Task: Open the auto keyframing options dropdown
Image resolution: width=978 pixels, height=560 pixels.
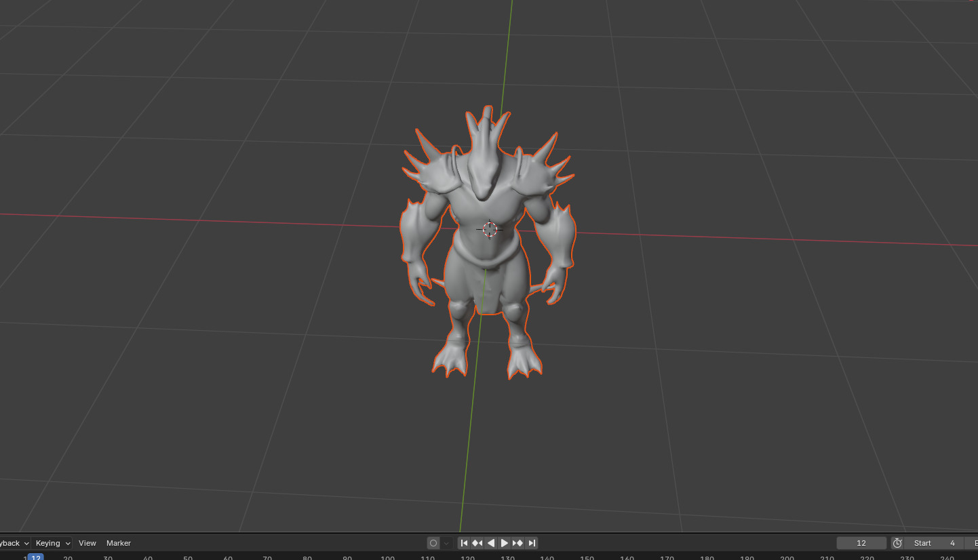Action: (446, 543)
